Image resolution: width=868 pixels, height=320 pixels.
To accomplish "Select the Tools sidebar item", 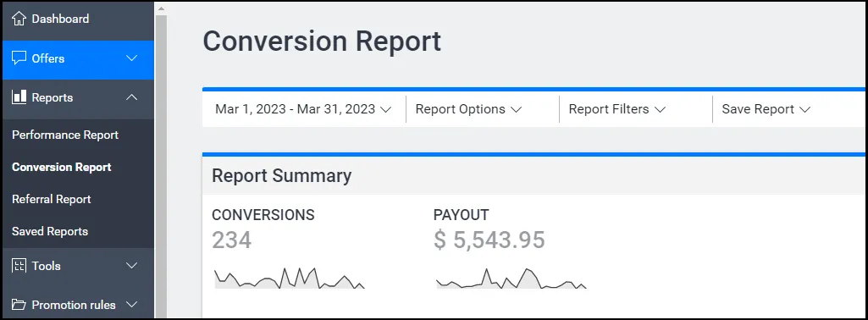I will (x=78, y=266).
